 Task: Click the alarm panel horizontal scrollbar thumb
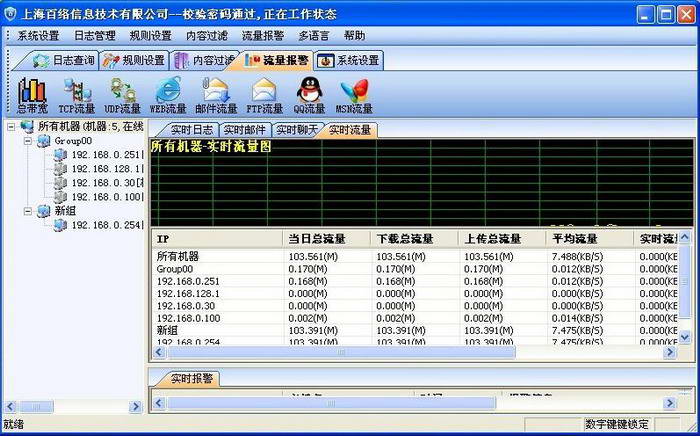(x=331, y=403)
